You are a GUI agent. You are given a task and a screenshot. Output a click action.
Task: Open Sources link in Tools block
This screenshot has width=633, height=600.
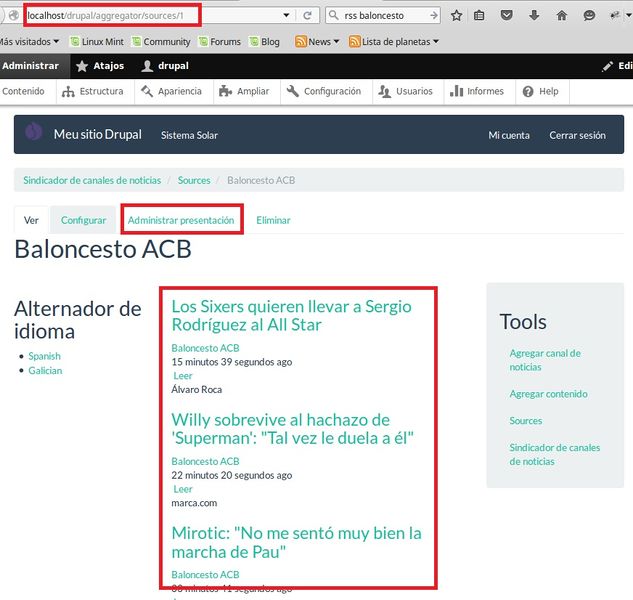[526, 421]
